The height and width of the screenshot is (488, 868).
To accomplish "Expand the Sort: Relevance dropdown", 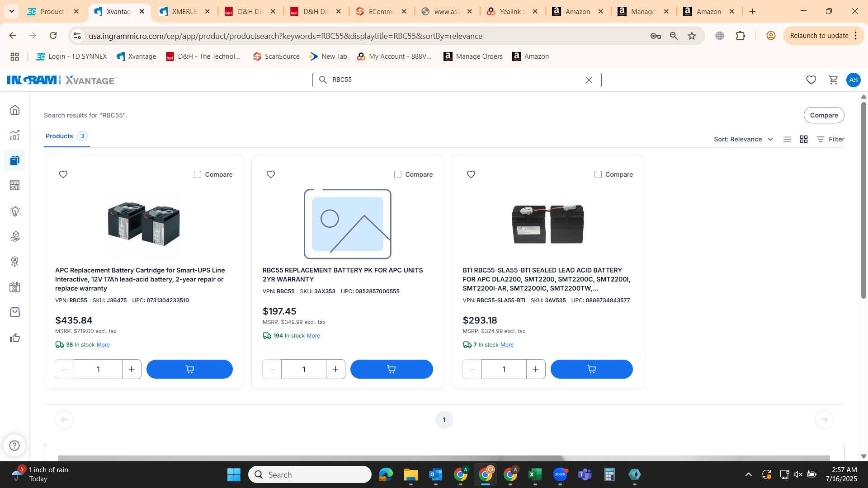I will tap(744, 139).
